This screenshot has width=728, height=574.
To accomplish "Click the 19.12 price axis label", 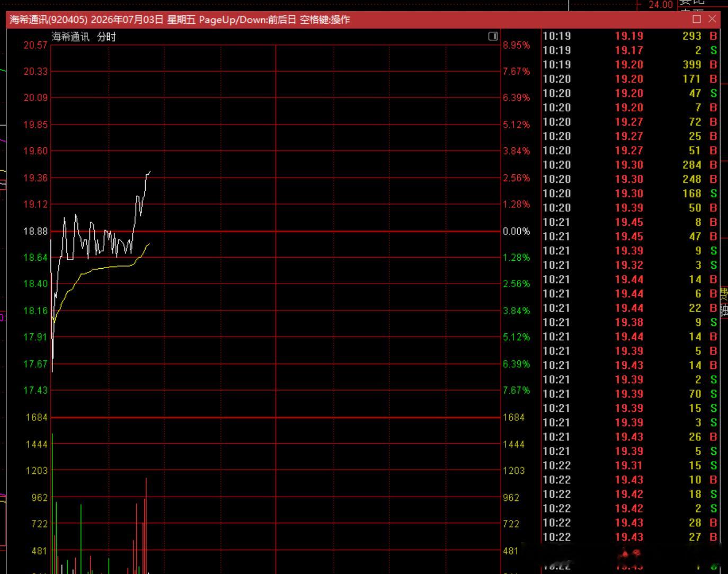I will click(x=35, y=204).
